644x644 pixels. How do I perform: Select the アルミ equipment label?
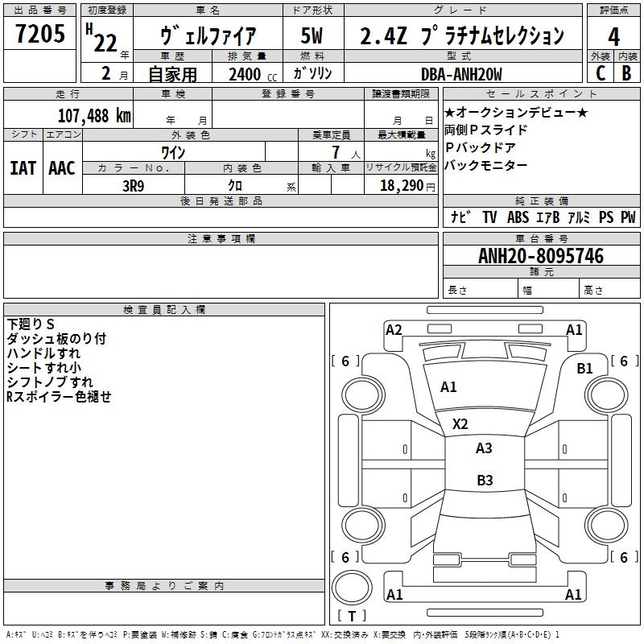point(579,217)
